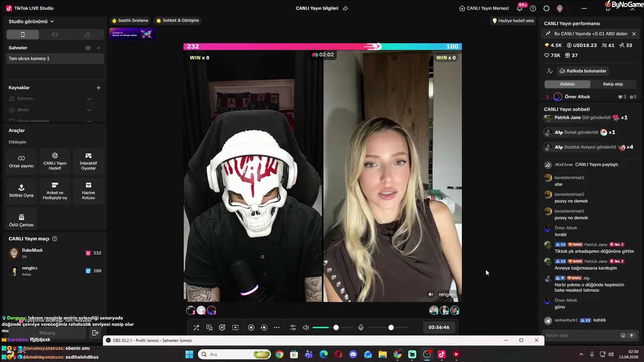Open the audio mixer settings sliders icon
Image resolution: width=644 pixels, height=362 pixels.
pyautogui.click(x=293, y=327)
